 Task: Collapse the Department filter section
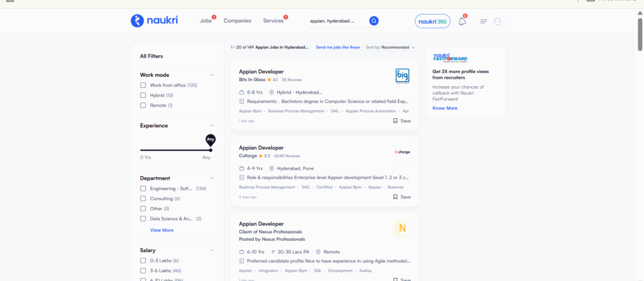(x=211, y=179)
